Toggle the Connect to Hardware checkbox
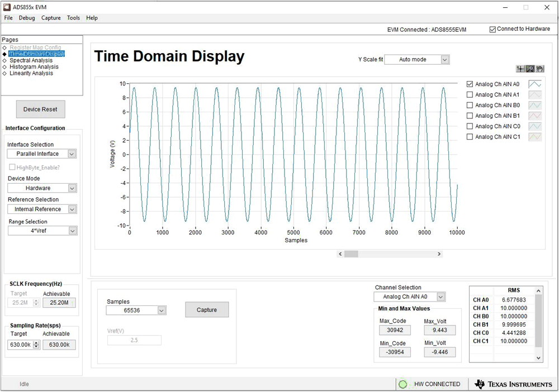Image resolution: width=559 pixels, height=392 pixels. pyautogui.click(x=492, y=29)
